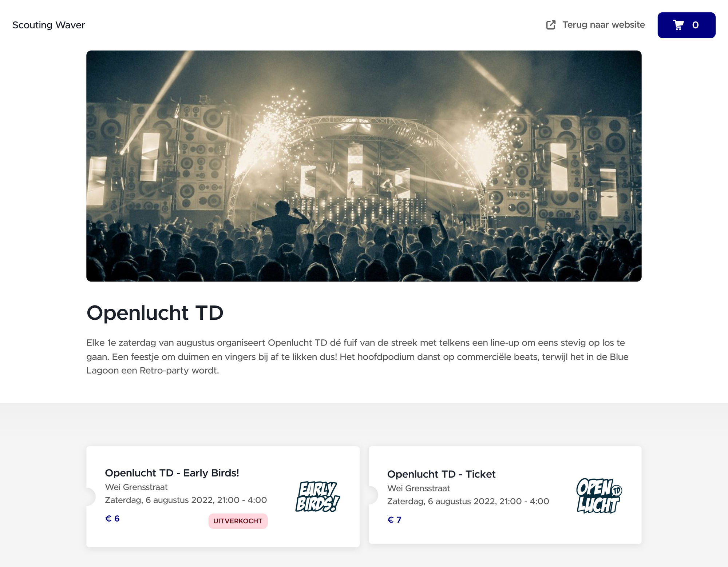Click the € 7 ticket price
Screen dimensions: 728x567
point(394,520)
